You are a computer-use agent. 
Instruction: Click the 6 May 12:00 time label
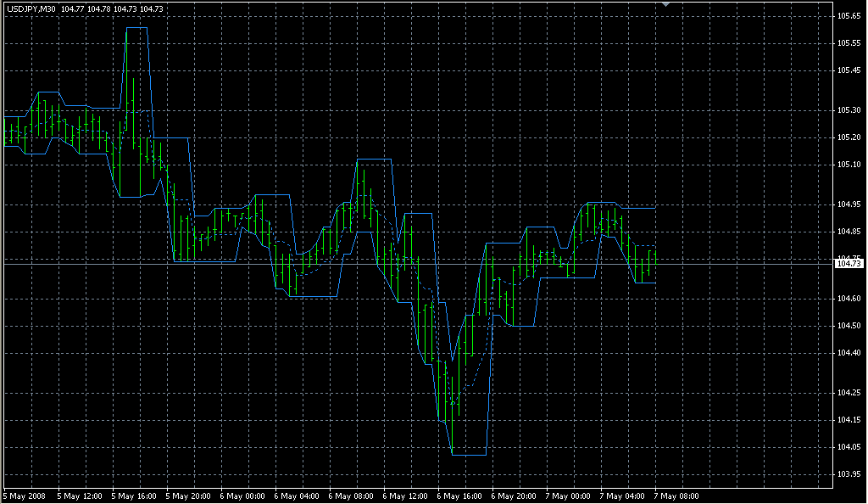coord(406,496)
